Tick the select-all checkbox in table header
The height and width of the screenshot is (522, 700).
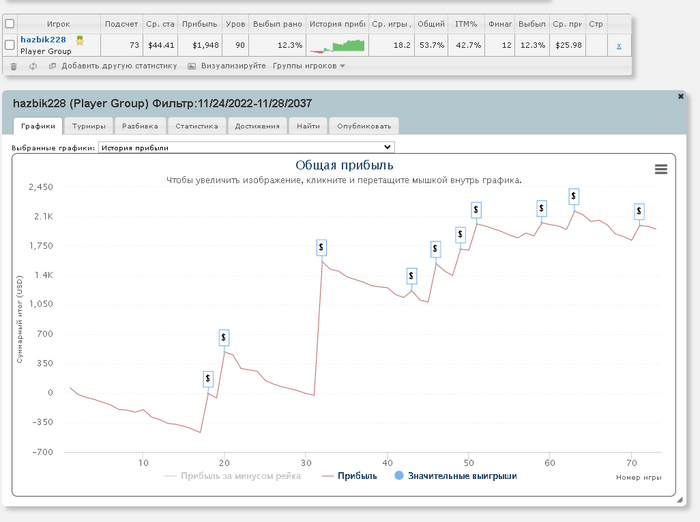pos(9,24)
